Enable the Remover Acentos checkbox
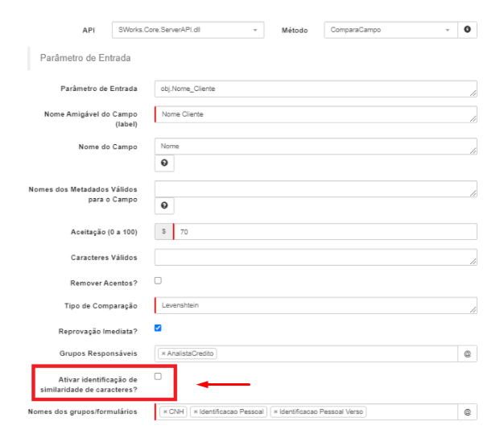 tap(158, 280)
